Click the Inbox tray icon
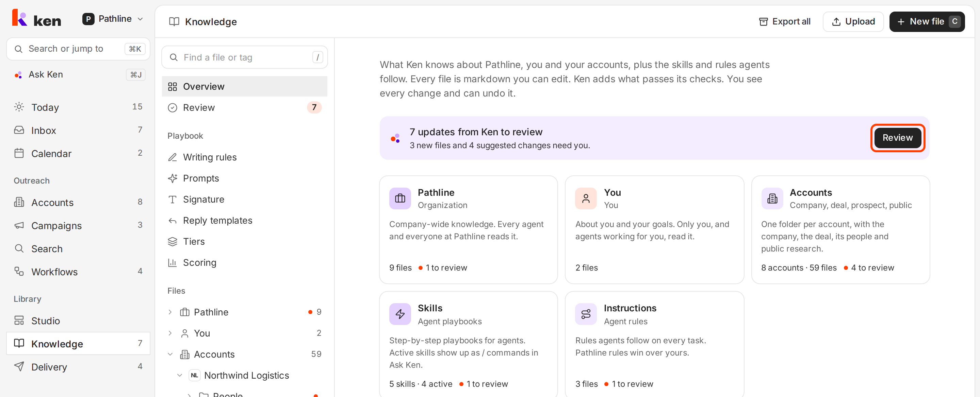 click(19, 130)
